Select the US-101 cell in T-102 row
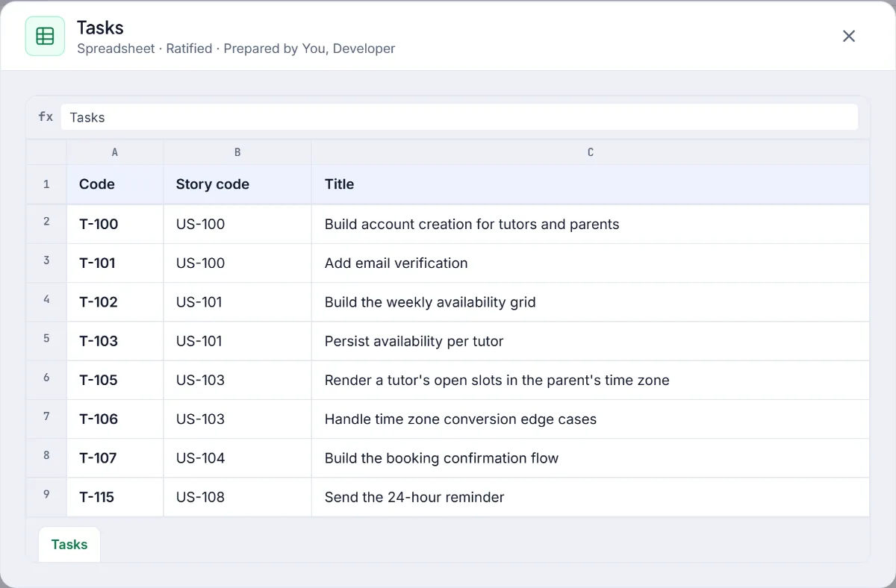The image size is (896, 588). 237,301
